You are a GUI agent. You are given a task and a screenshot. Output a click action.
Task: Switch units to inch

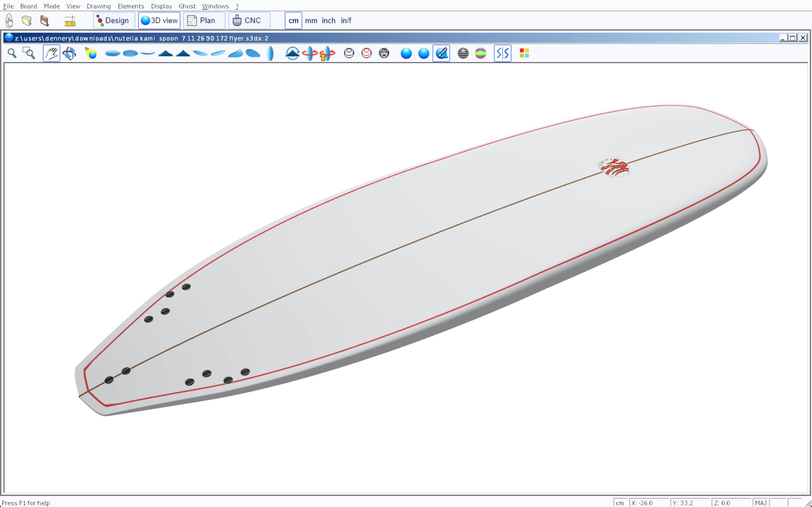328,21
